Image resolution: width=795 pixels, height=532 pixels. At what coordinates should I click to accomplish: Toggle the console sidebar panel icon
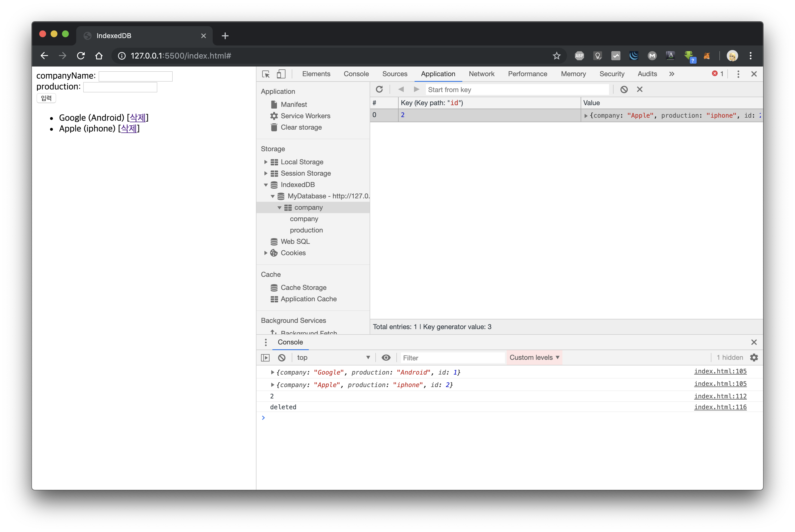[x=265, y=358]
